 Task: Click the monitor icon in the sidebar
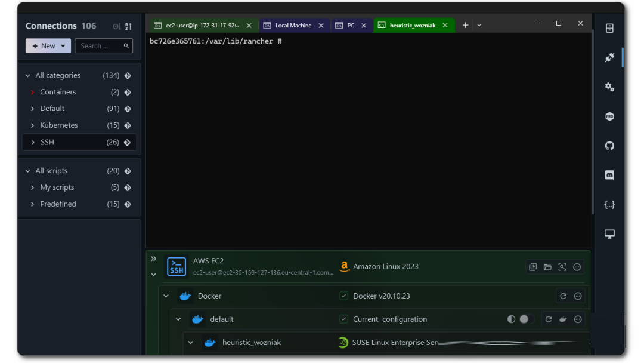click(x=609, y=234)
